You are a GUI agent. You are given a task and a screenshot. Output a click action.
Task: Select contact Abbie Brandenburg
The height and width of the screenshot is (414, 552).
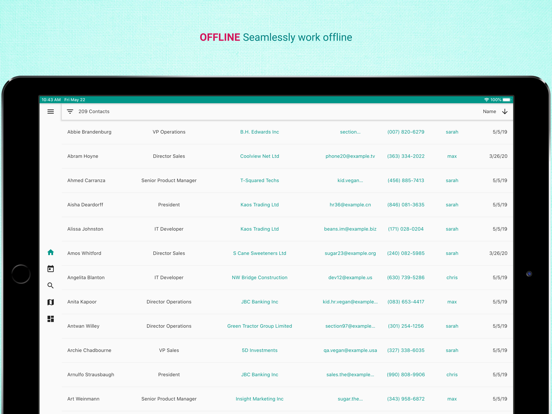[x=89, y=132]
